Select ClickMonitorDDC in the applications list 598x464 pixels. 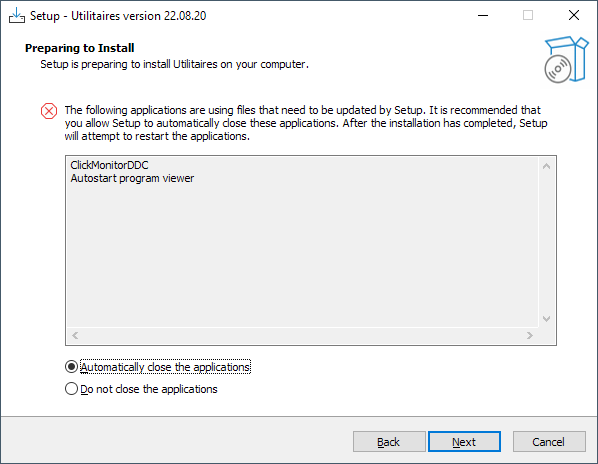tap(109, 165)
